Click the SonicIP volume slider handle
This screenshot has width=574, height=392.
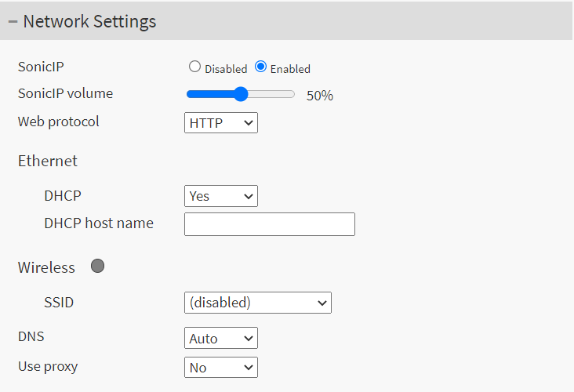241,95
